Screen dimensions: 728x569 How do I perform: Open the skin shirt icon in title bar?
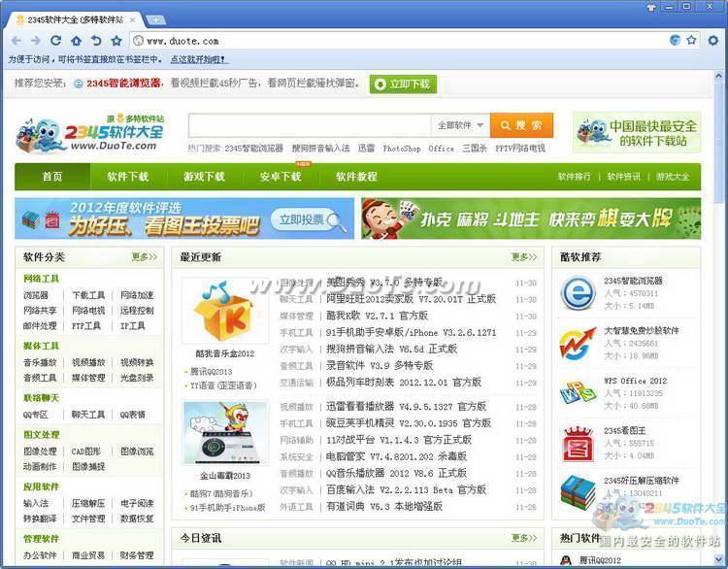point(651,7)
